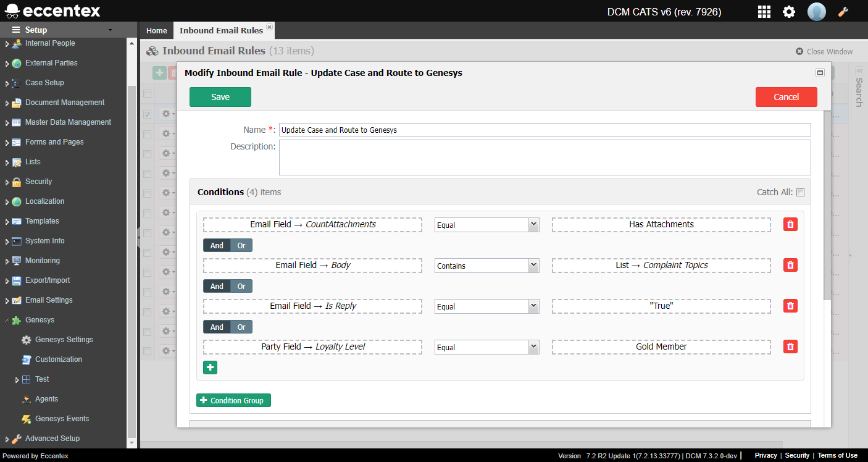Add a new condition with green plus icon
Screen dimensions: 868x462
point(210,367)
